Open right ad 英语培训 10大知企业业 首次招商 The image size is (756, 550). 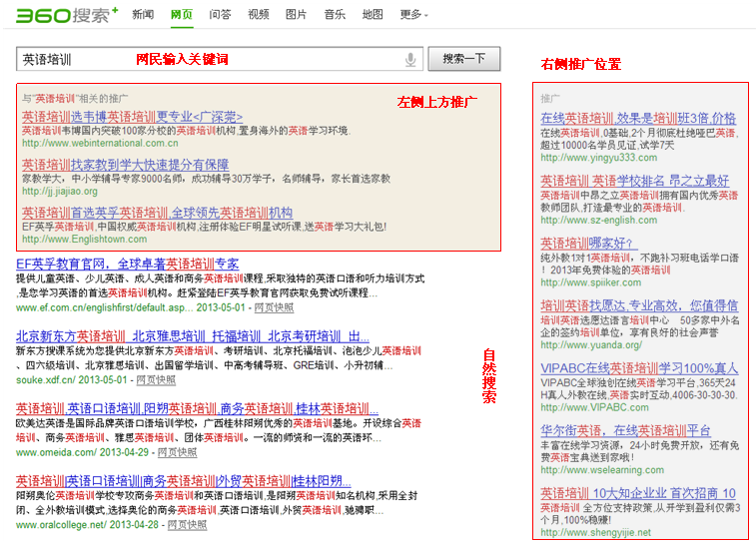tap(638, 493)
